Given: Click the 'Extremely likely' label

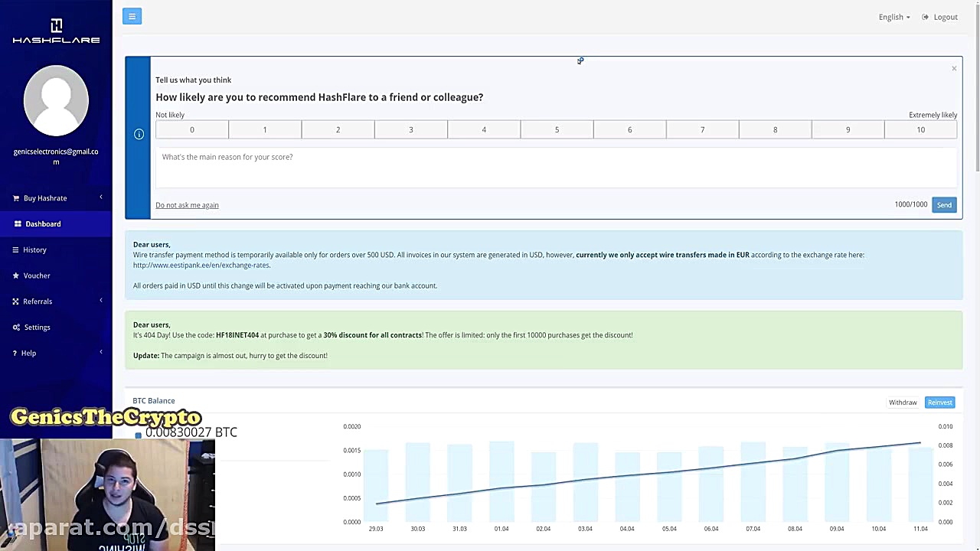Looking at the screenshot, I should pos(933,115).
